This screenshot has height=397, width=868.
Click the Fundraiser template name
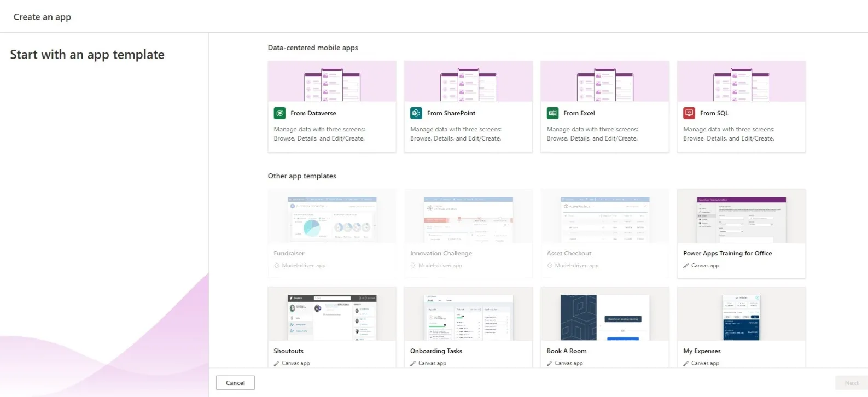point(289,253)
